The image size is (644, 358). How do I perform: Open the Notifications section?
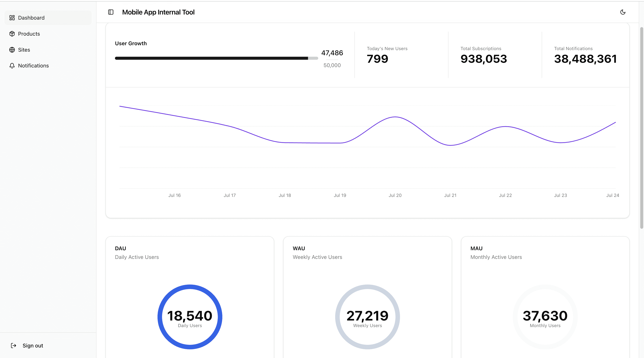pos(33,66)
